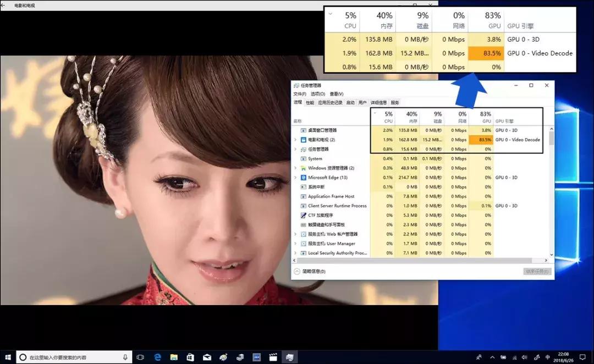Expand the Microsoft Edge (13) group
This screenshot has width=594, height=364.
tap(295, 178)
